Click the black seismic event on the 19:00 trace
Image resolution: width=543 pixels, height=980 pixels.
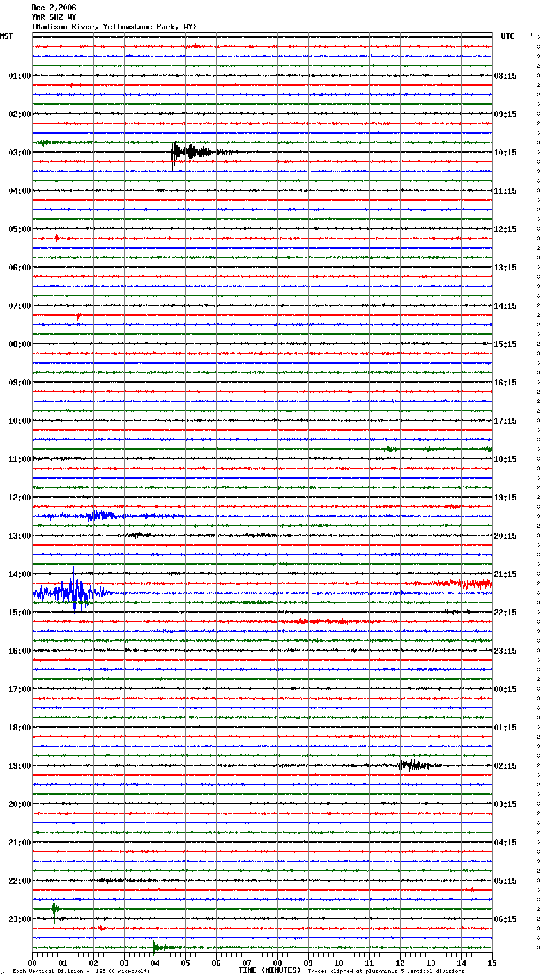coord(414,765)
